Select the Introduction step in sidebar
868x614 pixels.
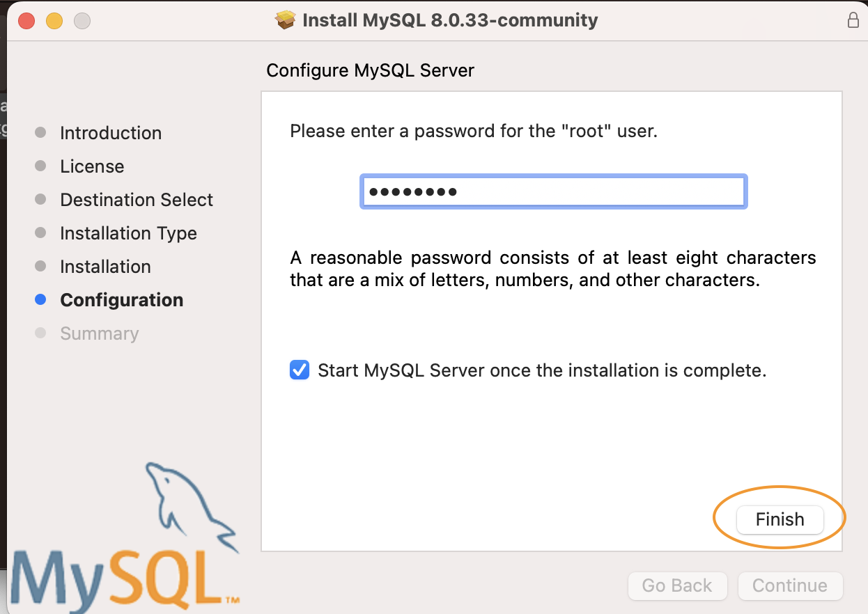click(x=111, y=133)
